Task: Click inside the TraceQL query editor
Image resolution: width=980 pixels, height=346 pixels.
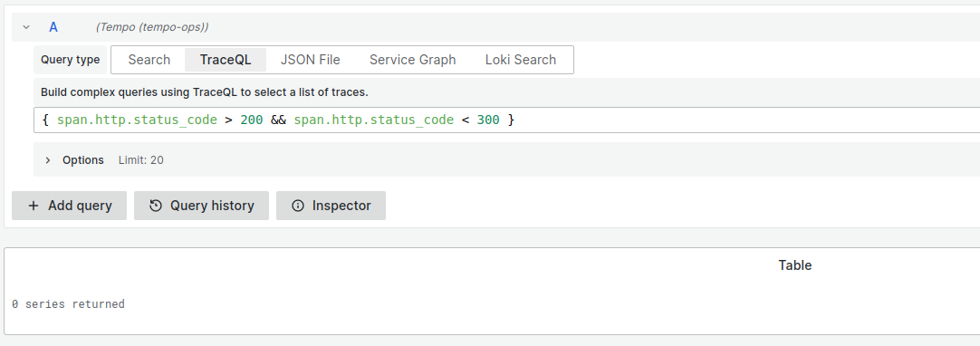Action: (507, 120)
